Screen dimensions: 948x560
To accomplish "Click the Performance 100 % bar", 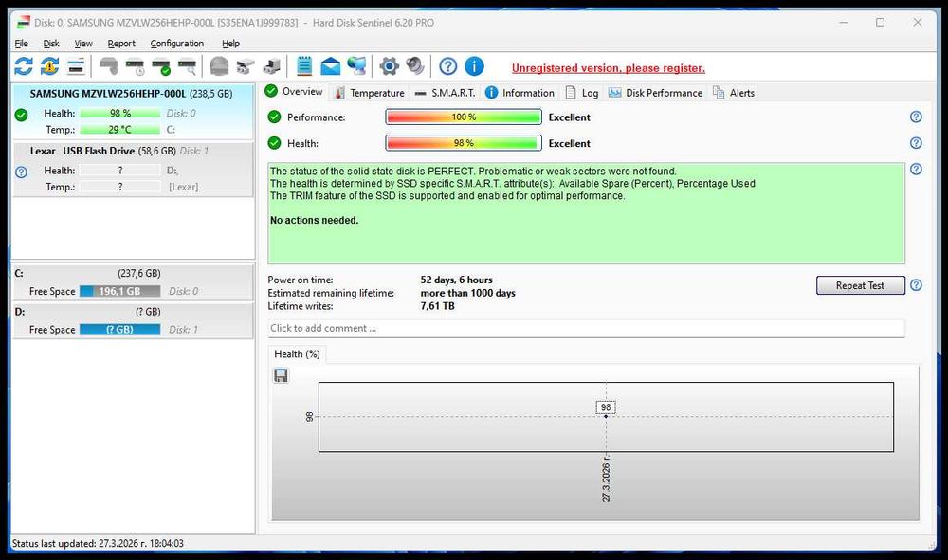I will click(x=464, y=117).
